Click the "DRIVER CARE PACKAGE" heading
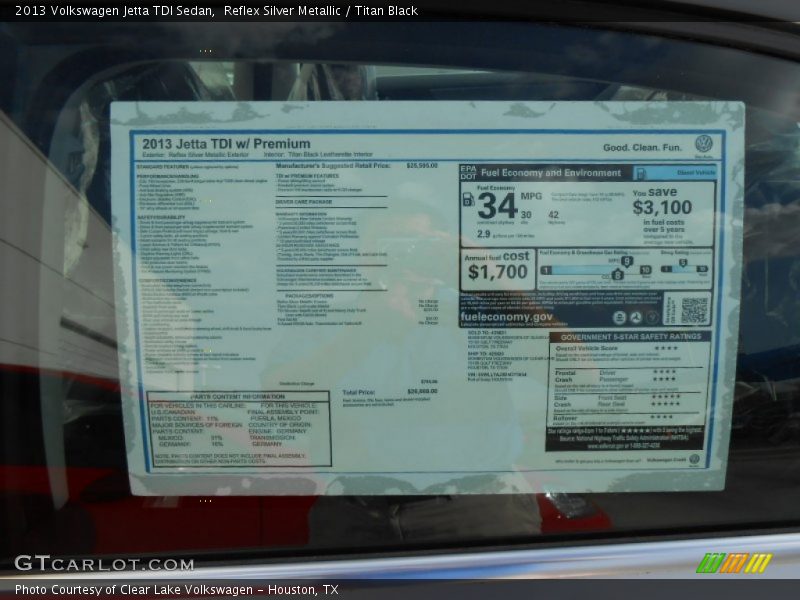 304,202
